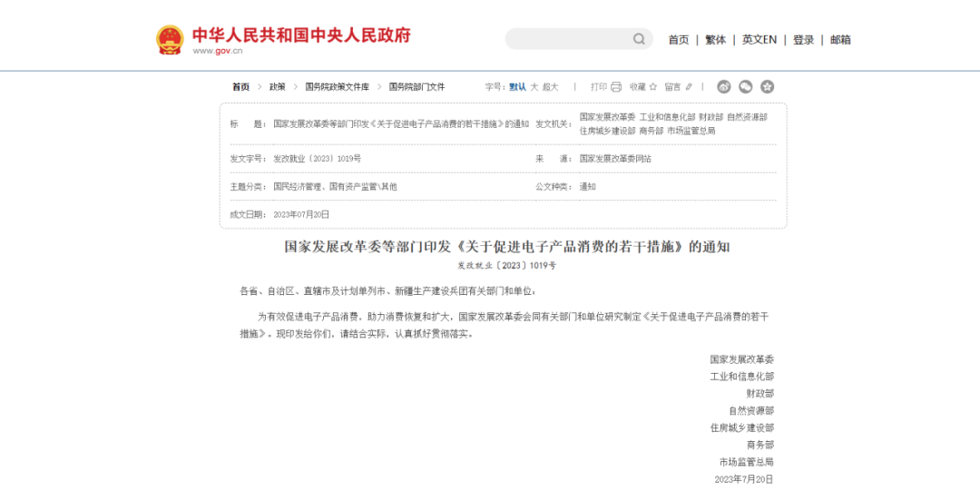Switch to 繁体 version
Viewport: 980px width, 491px height.
[716, 40]
